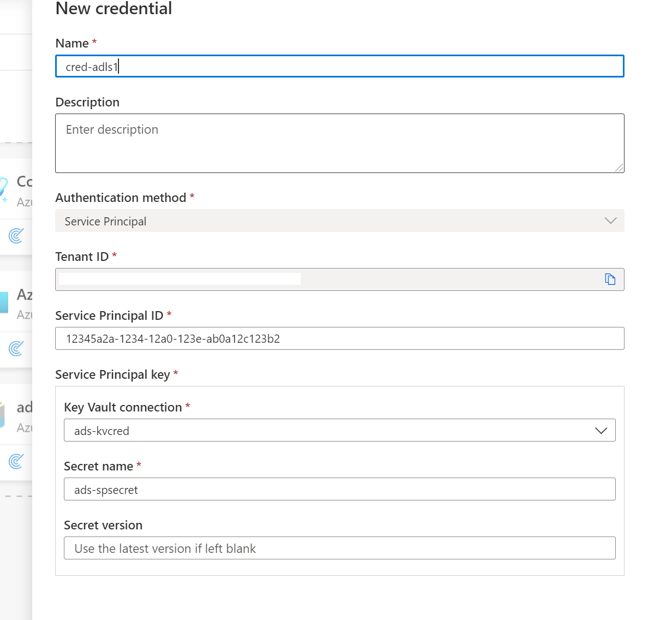The height and width of the screenshot is (620, 672).
Task: Click scan icon under the 'ad' card
Action: tap(16, 462)
